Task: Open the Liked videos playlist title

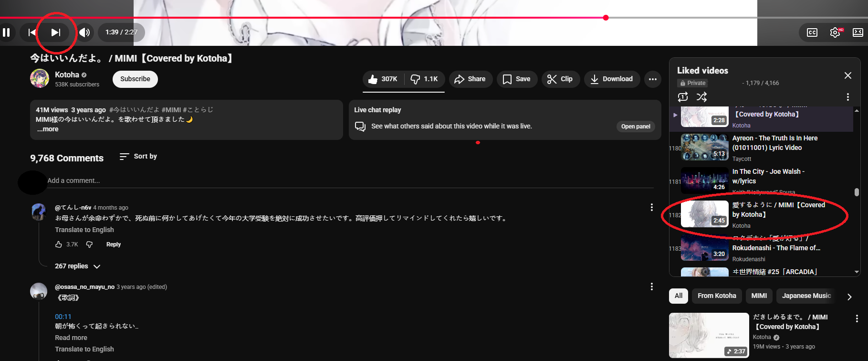Action: [x=702, y=71]
